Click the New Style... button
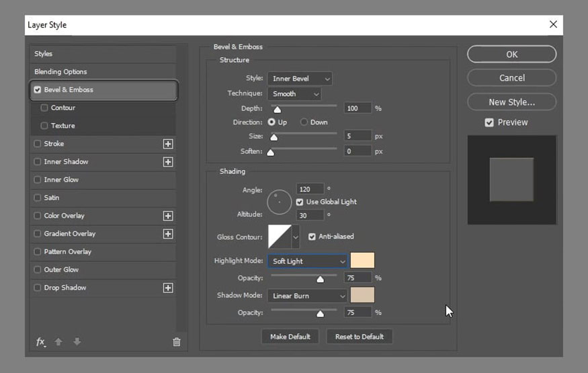Image resolution: width=588 pixels, height=373 pixels. point(512,102)
